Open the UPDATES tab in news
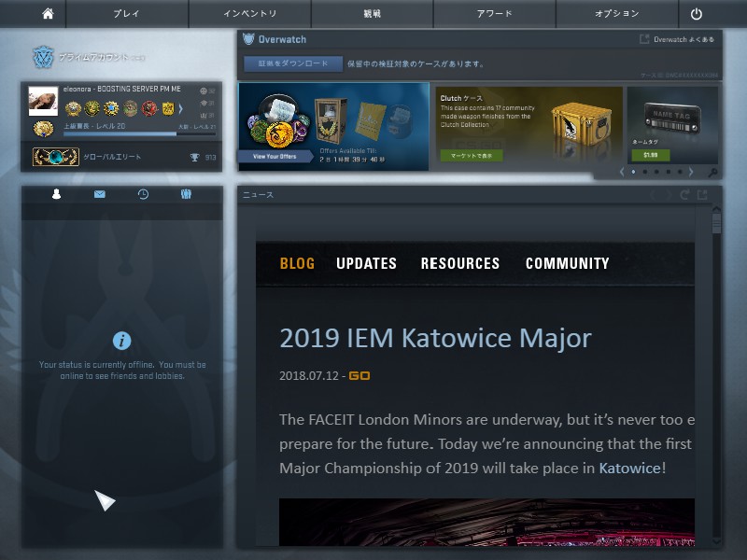 pos(366,263)
